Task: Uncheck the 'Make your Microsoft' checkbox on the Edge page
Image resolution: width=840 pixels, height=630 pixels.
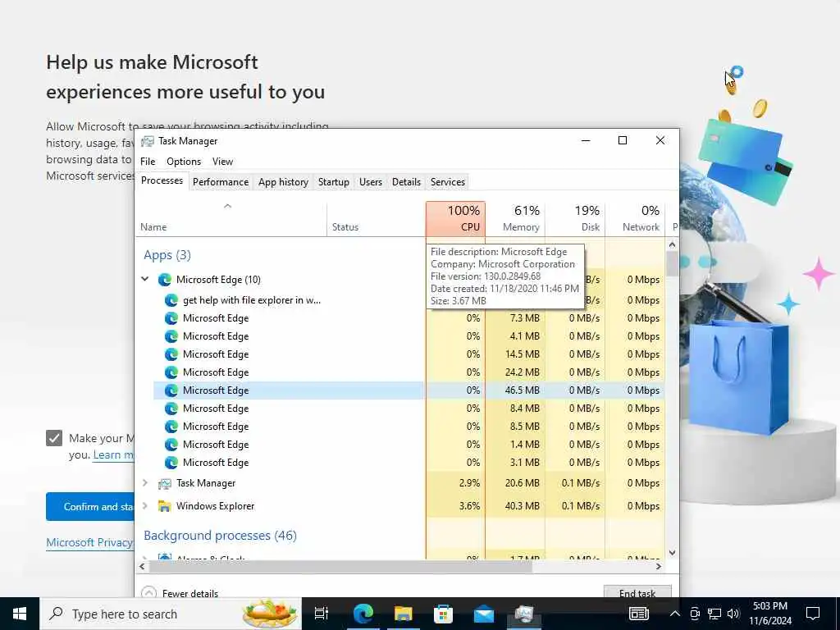Action: point(54,438)
